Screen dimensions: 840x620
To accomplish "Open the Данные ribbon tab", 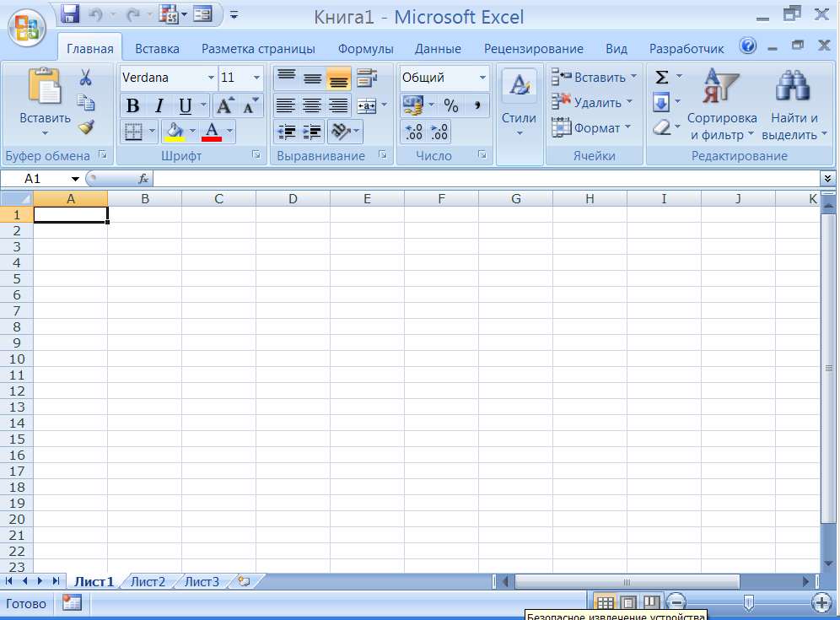I will tap(438, 49).
